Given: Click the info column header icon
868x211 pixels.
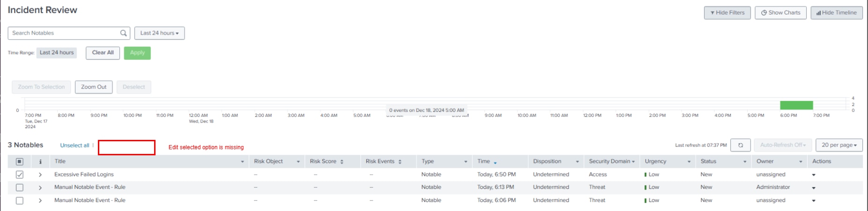Looking at the screenshot, I should [x=40, y=161].
